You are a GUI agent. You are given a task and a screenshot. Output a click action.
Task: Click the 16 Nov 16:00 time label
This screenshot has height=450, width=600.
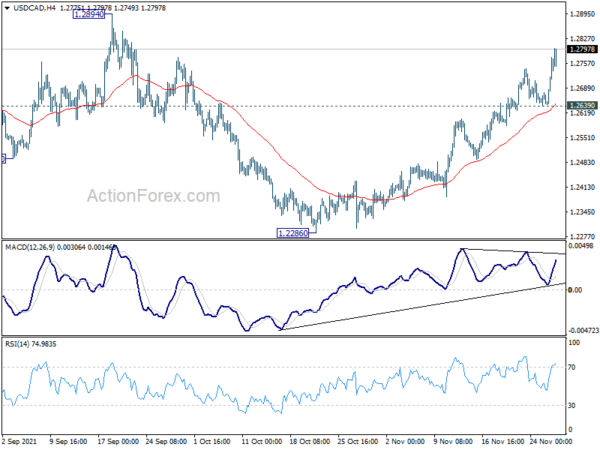502,442
